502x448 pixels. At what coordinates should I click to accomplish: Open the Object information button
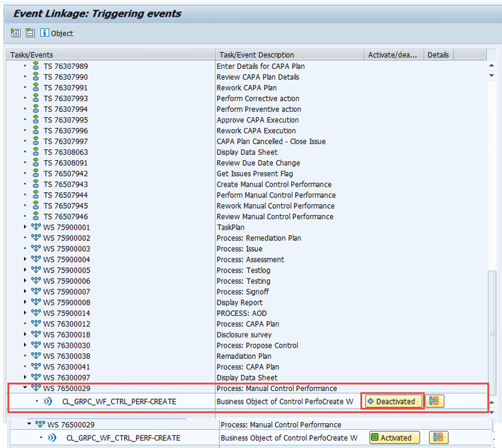click(x=57, y=33)
